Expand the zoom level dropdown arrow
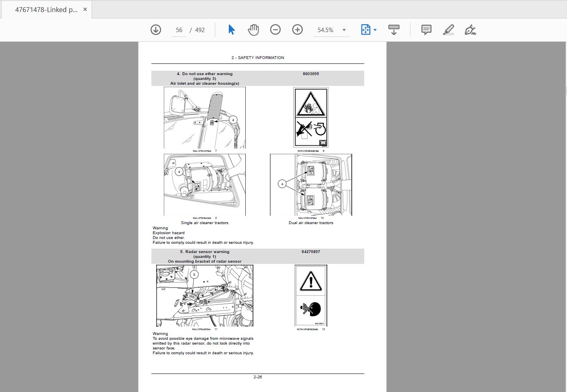 (x=344, y=30)
